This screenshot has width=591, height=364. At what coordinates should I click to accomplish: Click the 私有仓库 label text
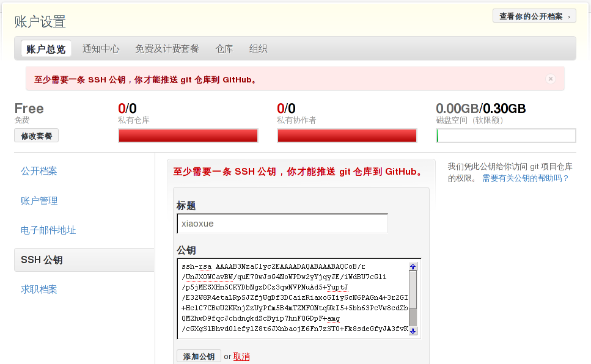[133, 120]
